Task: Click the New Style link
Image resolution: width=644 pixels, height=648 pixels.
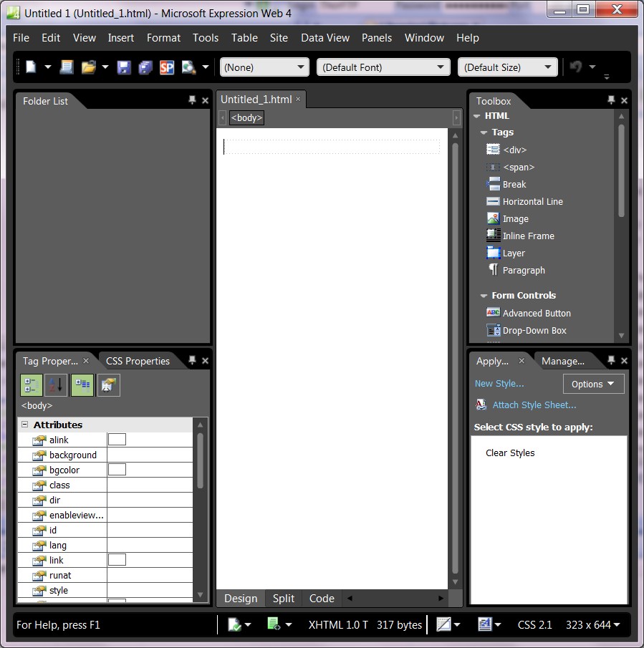Action: coord(499,384)
